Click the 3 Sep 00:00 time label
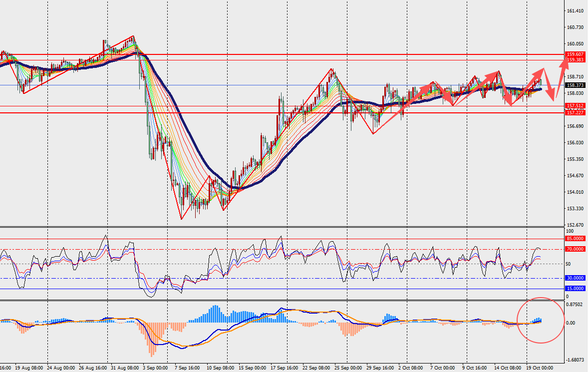588x372 pixels. [155, 368]
